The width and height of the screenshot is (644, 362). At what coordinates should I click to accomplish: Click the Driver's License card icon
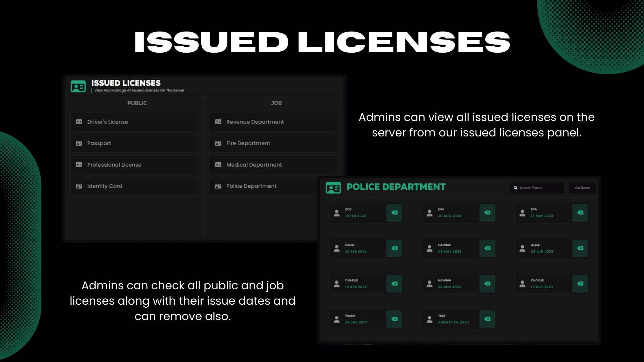coord(79,122)
